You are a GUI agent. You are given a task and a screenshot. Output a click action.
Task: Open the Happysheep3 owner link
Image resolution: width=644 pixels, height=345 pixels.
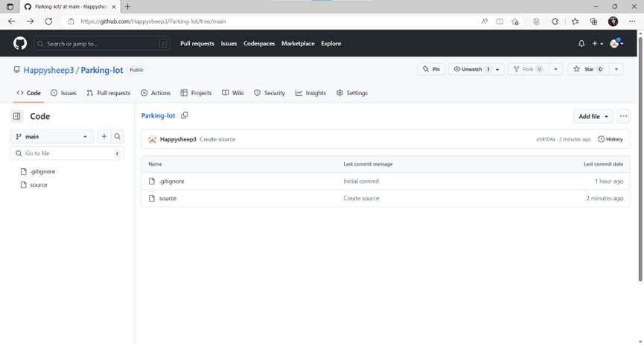point(48,70)
